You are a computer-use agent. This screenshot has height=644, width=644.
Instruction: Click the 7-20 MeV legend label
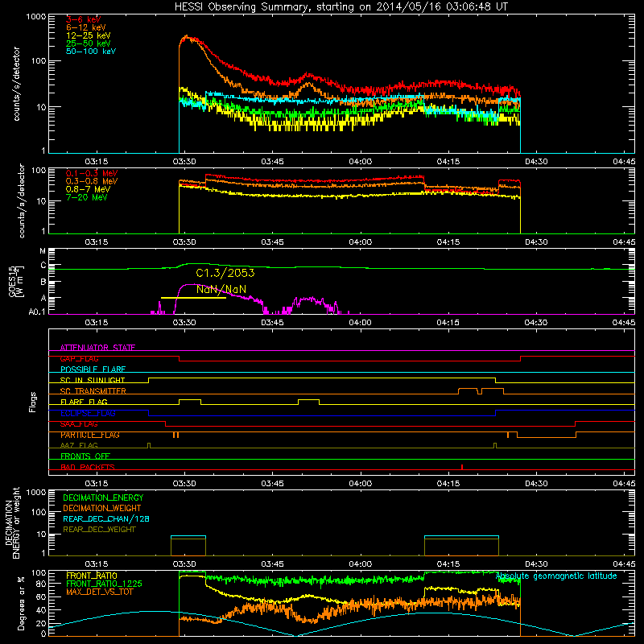click(86, 197)
